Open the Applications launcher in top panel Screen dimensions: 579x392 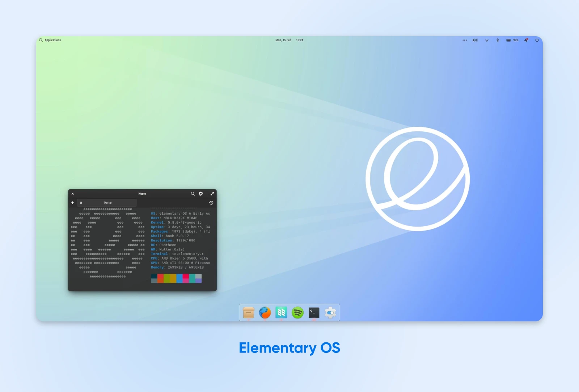[x=50, y=40]
